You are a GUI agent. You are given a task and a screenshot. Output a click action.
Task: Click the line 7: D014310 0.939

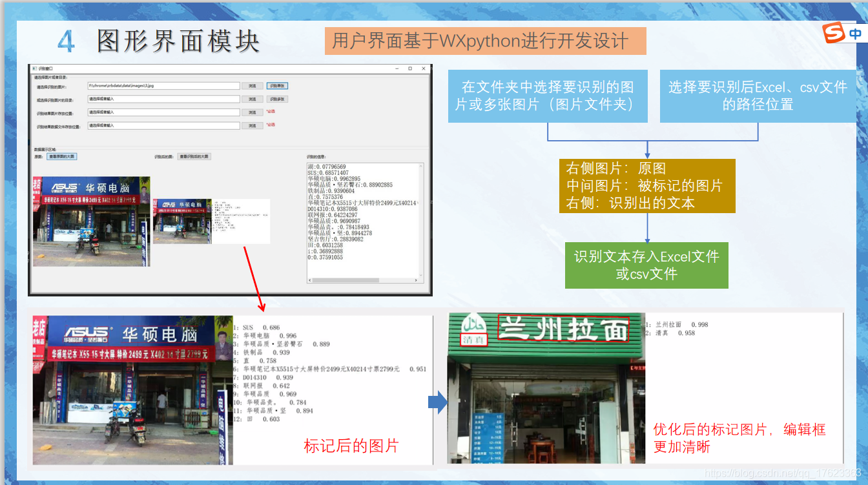point(263,377)
